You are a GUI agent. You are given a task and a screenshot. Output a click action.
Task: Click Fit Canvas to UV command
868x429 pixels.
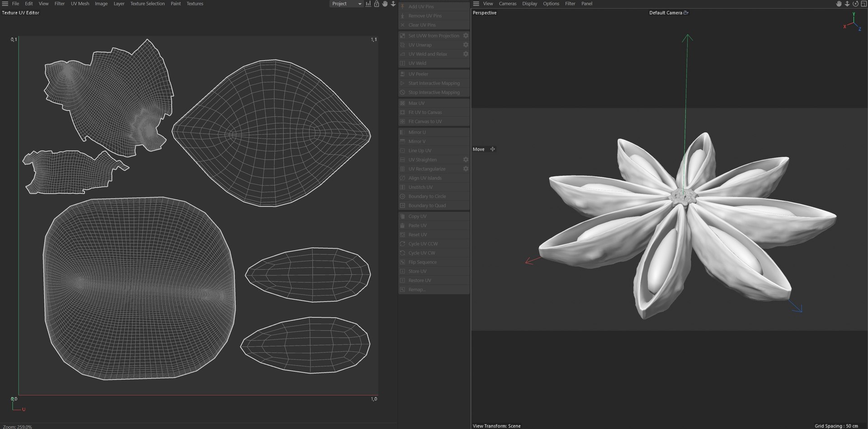434,121
